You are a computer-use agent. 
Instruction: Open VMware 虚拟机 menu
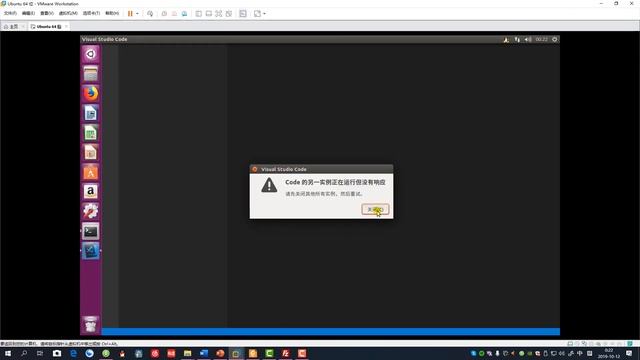click(x=68, y=13)
